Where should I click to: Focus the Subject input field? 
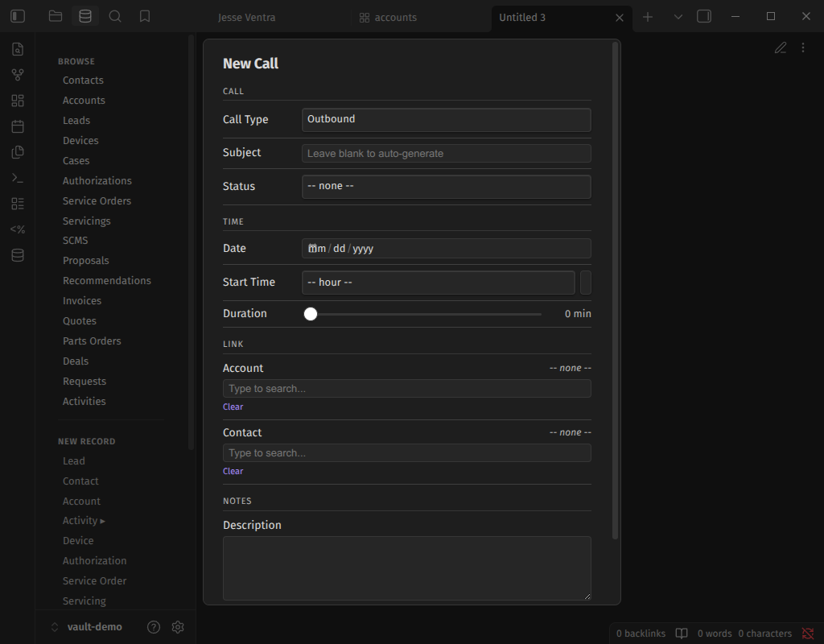[x=446, y=154]
